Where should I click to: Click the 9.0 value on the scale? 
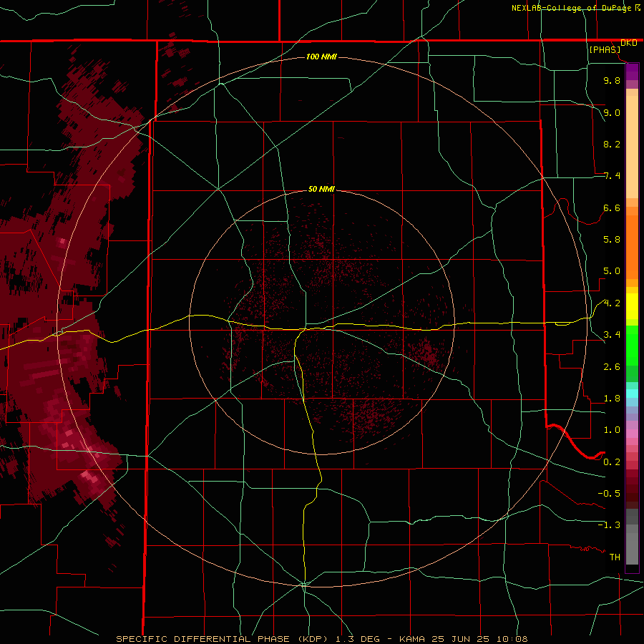(x=612, y=112)
